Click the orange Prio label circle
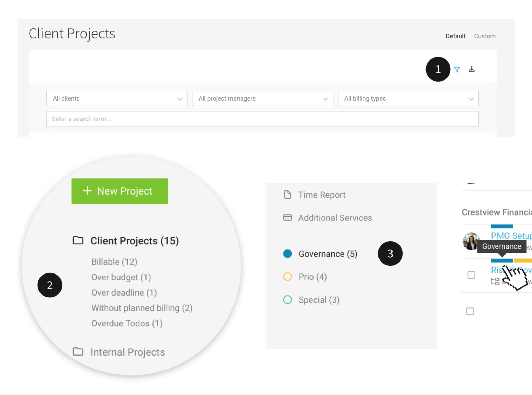 pyautogui.click(x=288, y=277)
